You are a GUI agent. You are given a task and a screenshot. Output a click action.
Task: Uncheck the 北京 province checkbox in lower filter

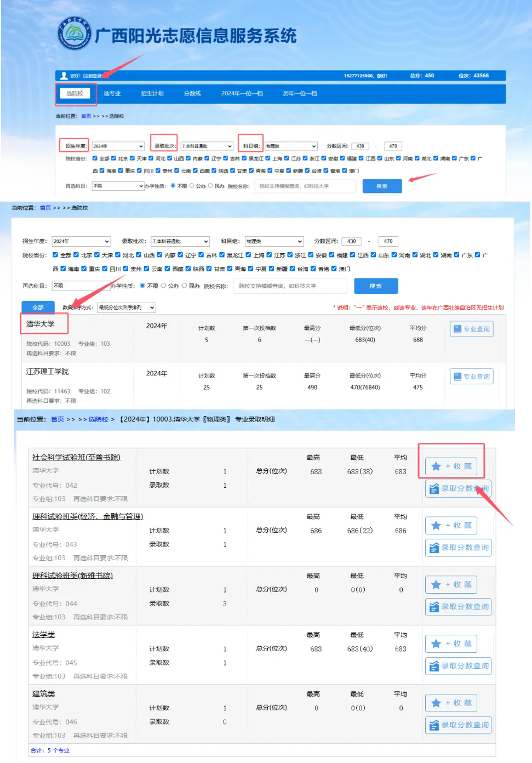tap(76, 255)
